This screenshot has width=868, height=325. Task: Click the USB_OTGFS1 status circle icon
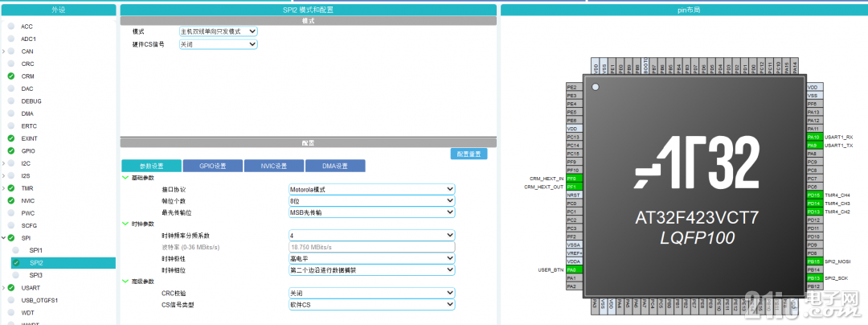pyautogui.click(x=11, y=300)
